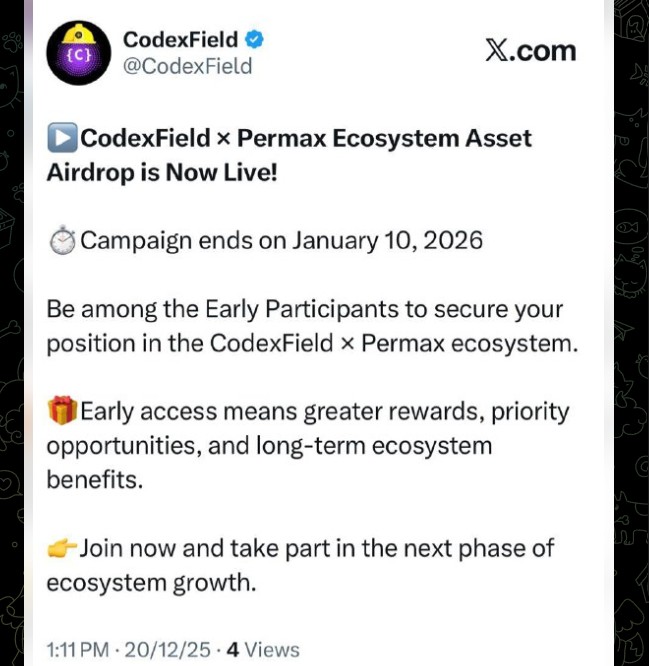The image size is (649, 666).
Task: Open the CodexField profile avatar
Action: pos(78,53)
